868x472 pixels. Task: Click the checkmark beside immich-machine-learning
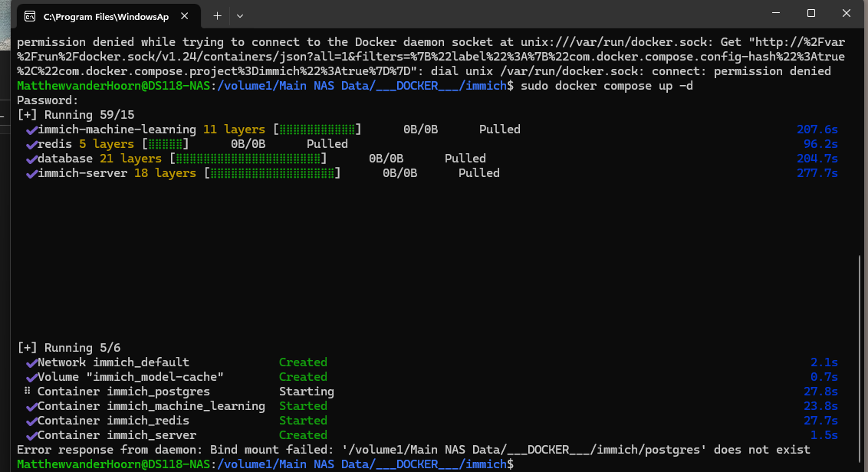click(31, 130)
